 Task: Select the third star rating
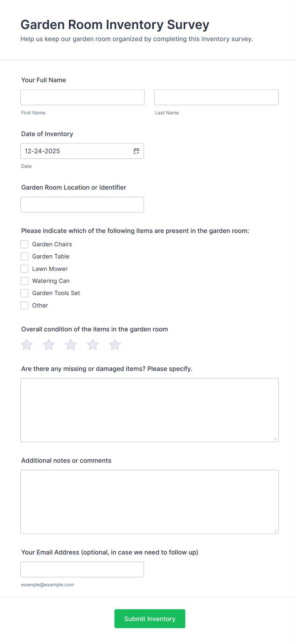tap(70, 344)
